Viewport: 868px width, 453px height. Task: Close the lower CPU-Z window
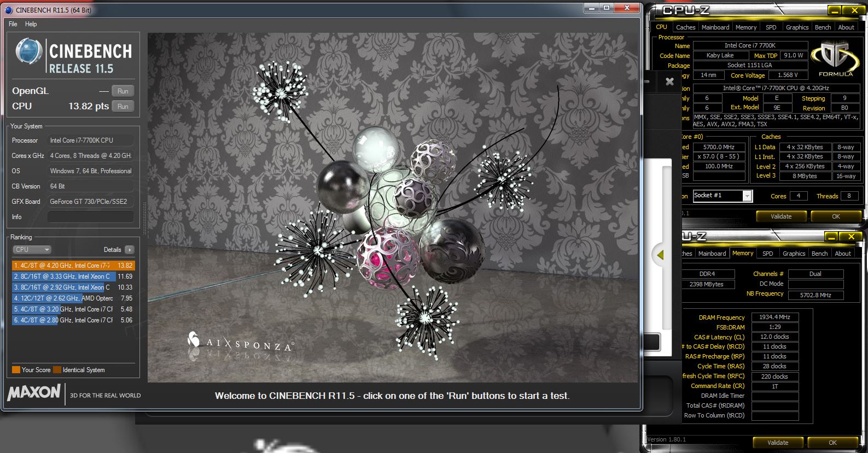tap(851, 237)
